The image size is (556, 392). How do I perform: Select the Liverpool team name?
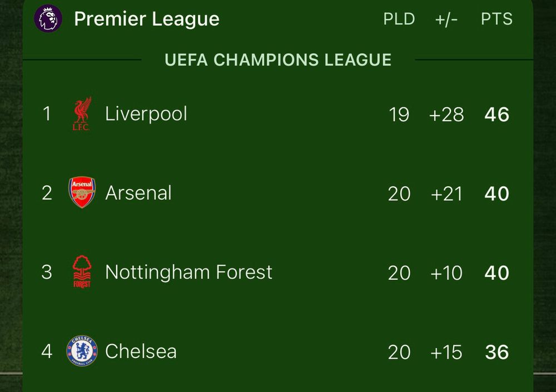[146, 114]
